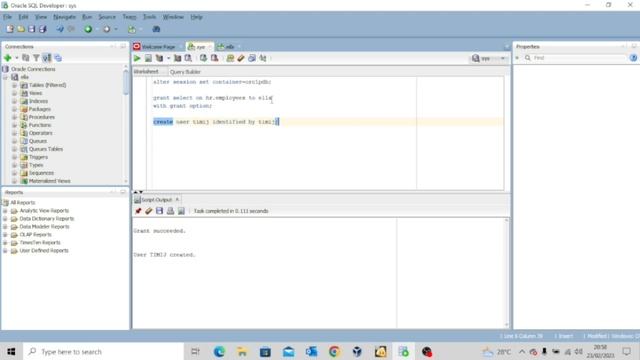Switch to the Welcome Page tab
This screenshot has width=640, height=360.
point(157,47)
